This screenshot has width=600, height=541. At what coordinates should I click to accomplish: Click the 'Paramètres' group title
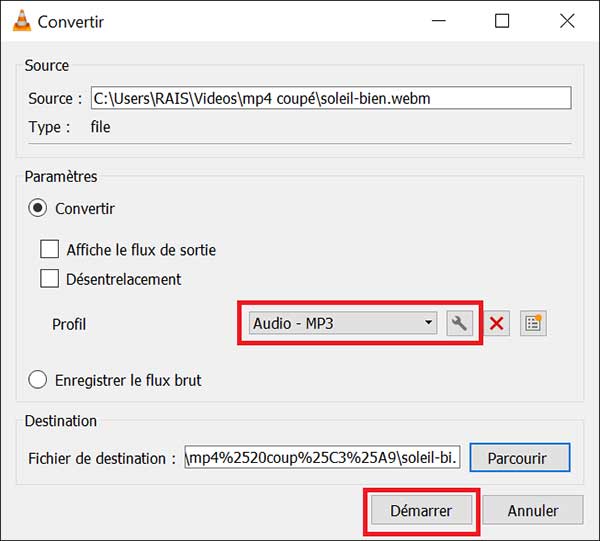coord(61,177)
